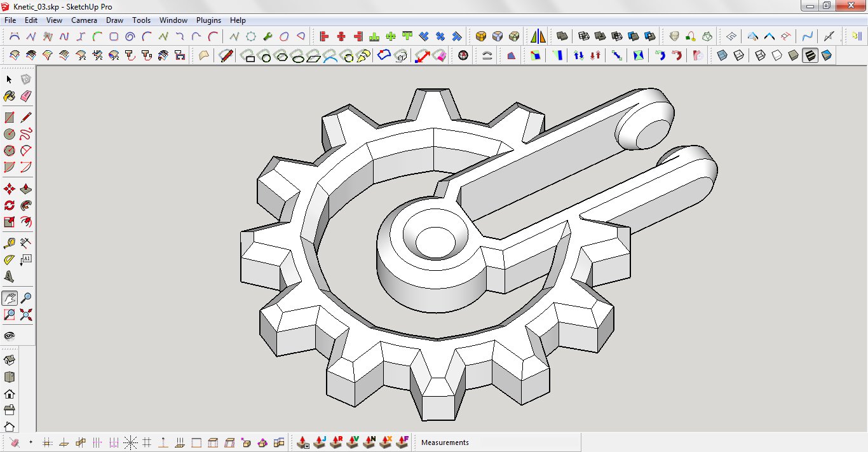Expand the Window menu
Screen dimensions: 868x452
(x=173, y=20)
